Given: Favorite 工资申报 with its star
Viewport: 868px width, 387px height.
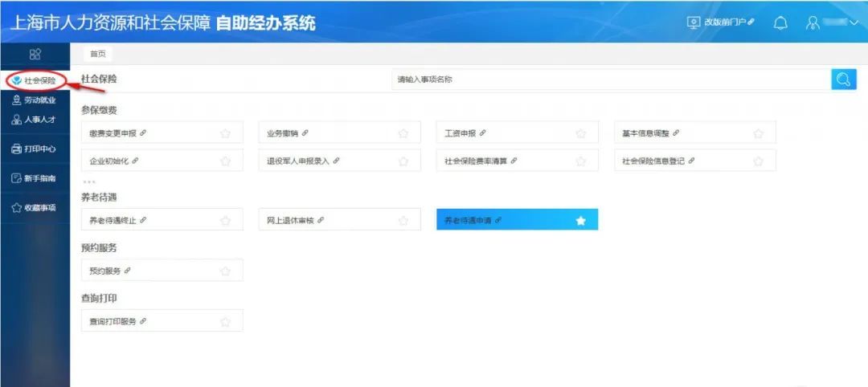Looking at the screenshot, I should (581, 133).
